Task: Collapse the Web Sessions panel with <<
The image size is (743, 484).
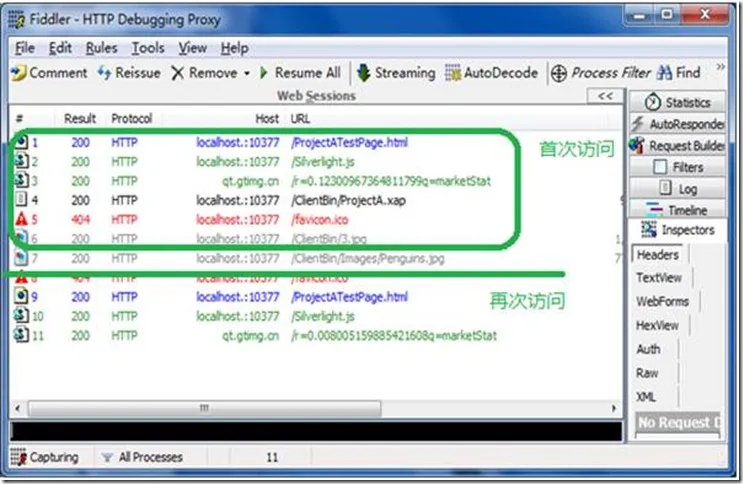Action: (x=605, y=96)
